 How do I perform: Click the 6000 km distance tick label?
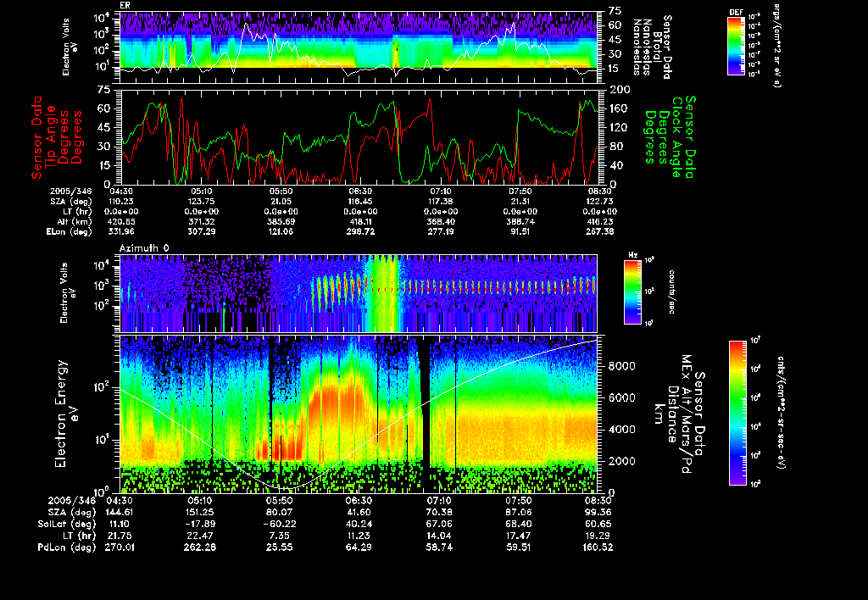(621, 398)
